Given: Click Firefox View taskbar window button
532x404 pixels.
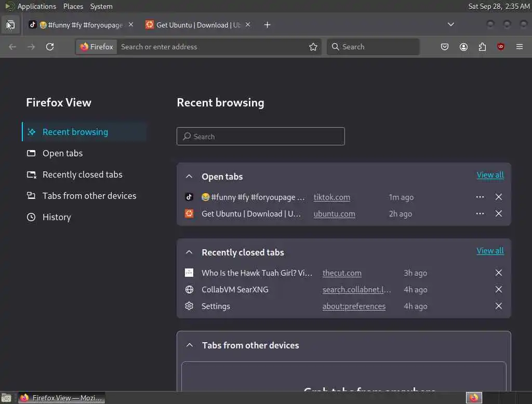Looking at the screenshot, I should [61, 398].
